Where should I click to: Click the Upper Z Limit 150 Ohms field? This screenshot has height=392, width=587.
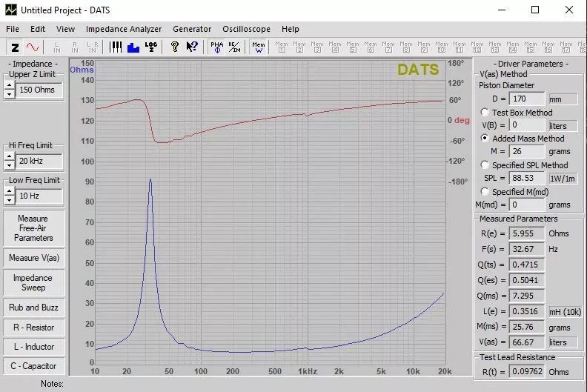39,90
